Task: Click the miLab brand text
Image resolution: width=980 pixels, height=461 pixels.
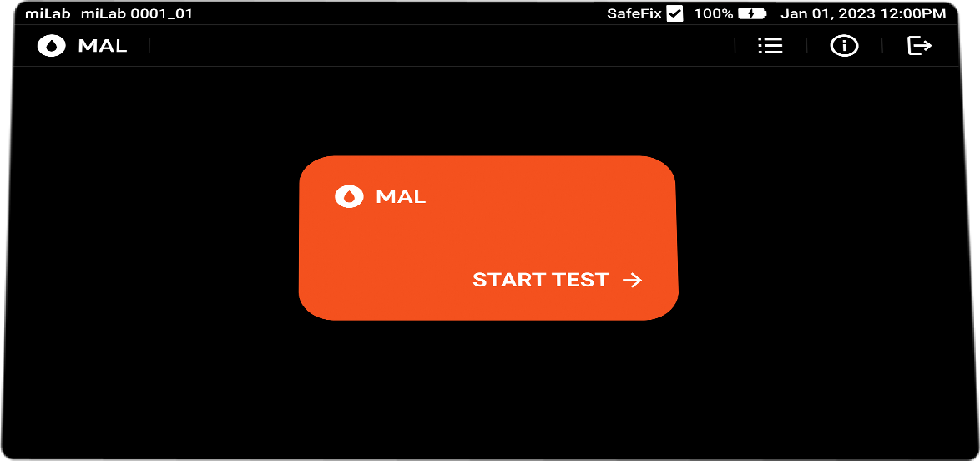Action: coord(48,13)
